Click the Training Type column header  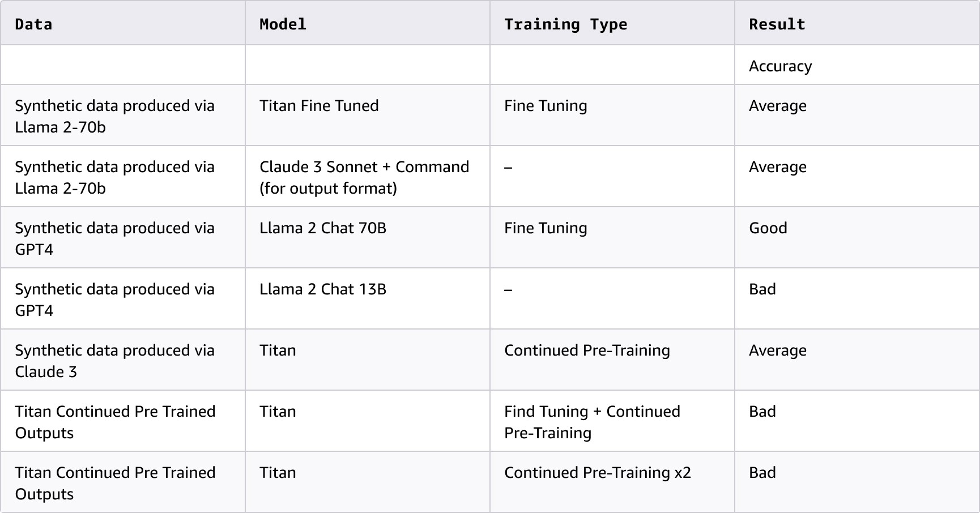click(565, 24)
